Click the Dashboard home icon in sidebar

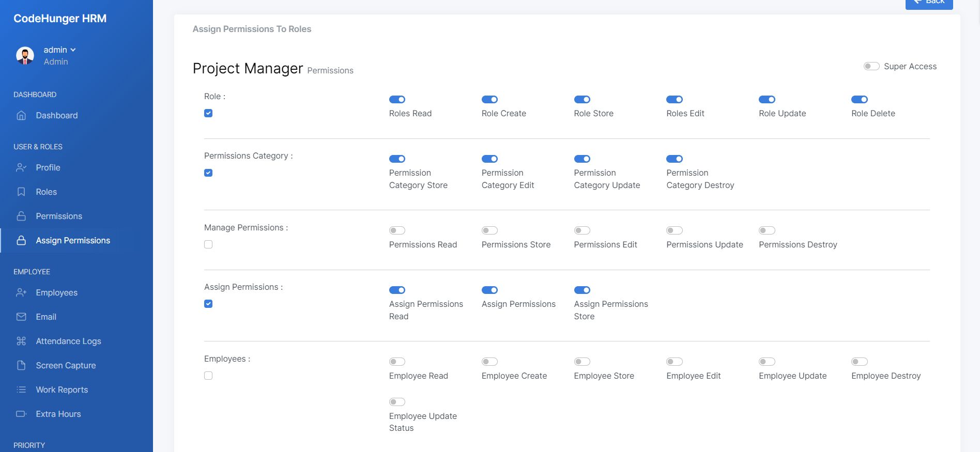click(x=21, y=115)
